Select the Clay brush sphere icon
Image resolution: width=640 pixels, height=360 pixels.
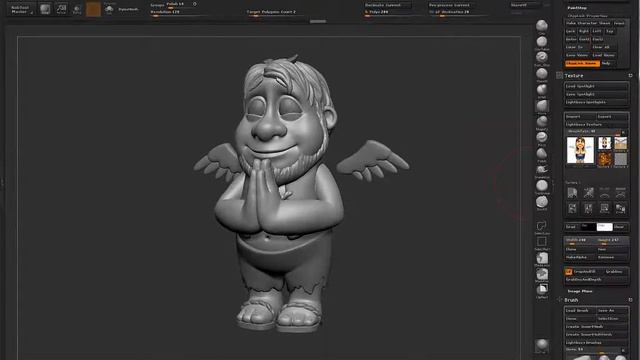[542, 25]
